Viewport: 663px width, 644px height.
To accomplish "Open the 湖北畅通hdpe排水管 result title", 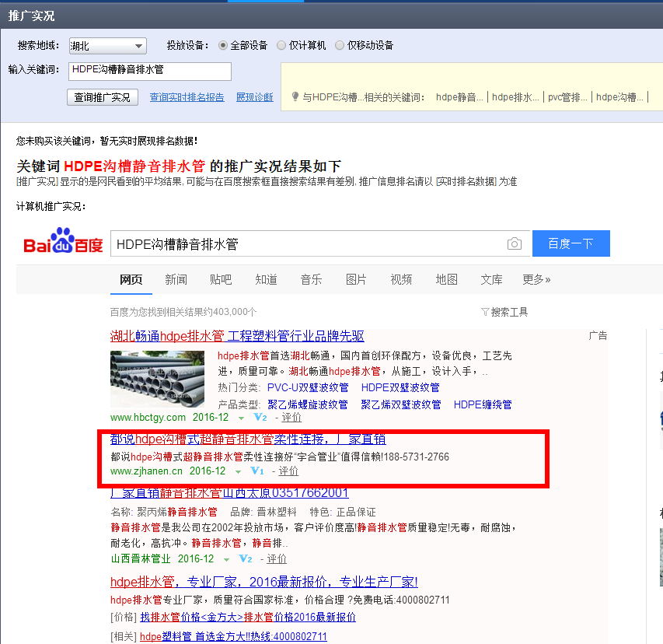I will click(237, 336).
